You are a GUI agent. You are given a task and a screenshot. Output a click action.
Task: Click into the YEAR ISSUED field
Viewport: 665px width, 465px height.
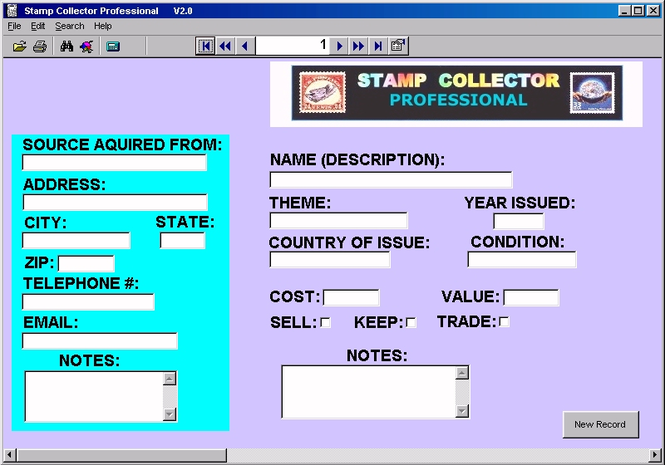pyautogui.click(x=519, y=221)
